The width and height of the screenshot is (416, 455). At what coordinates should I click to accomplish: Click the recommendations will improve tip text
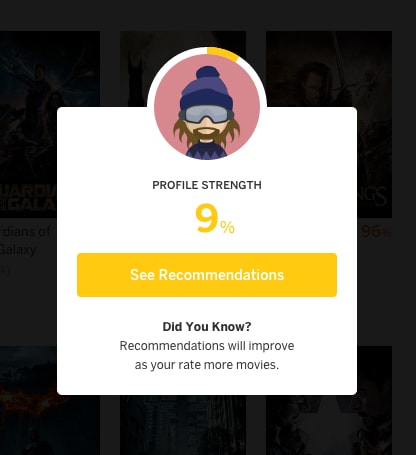[x=207, y=355]
